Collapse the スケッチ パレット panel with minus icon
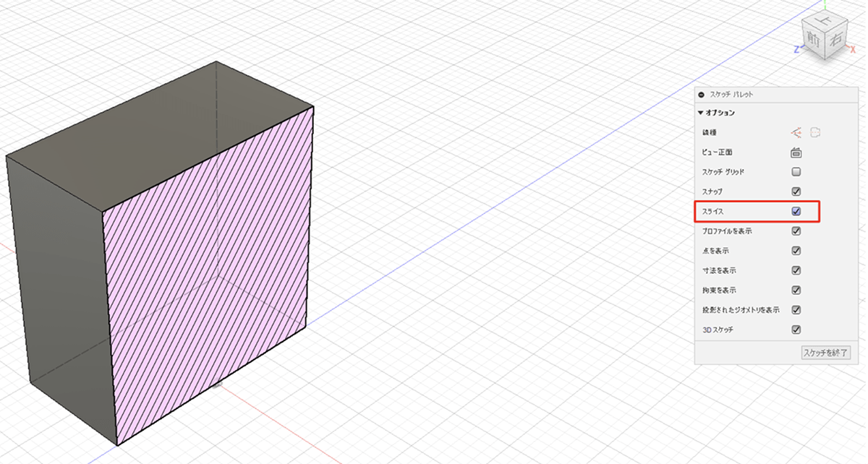The width and height of the screenshot is (868, 464). click(701, 95)
